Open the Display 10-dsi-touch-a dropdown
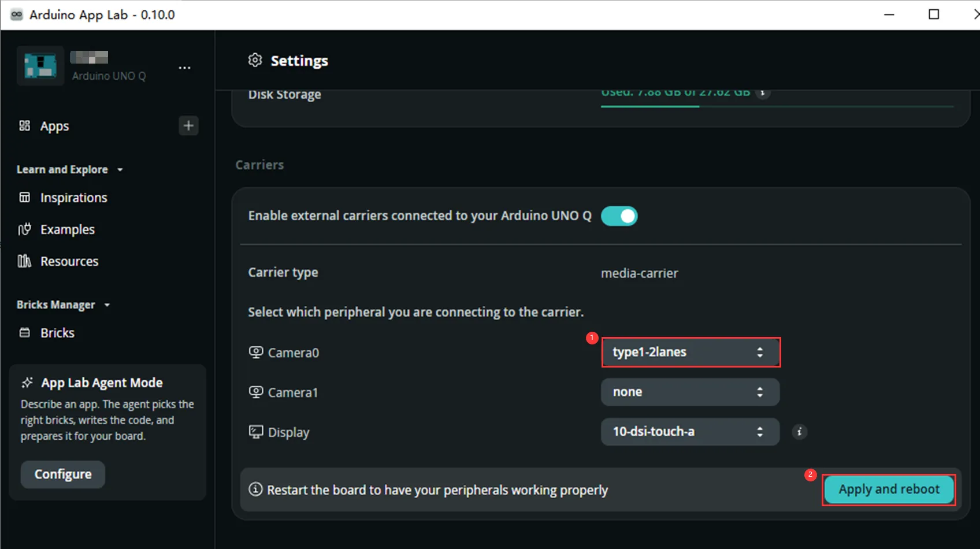 coord(691,432)
